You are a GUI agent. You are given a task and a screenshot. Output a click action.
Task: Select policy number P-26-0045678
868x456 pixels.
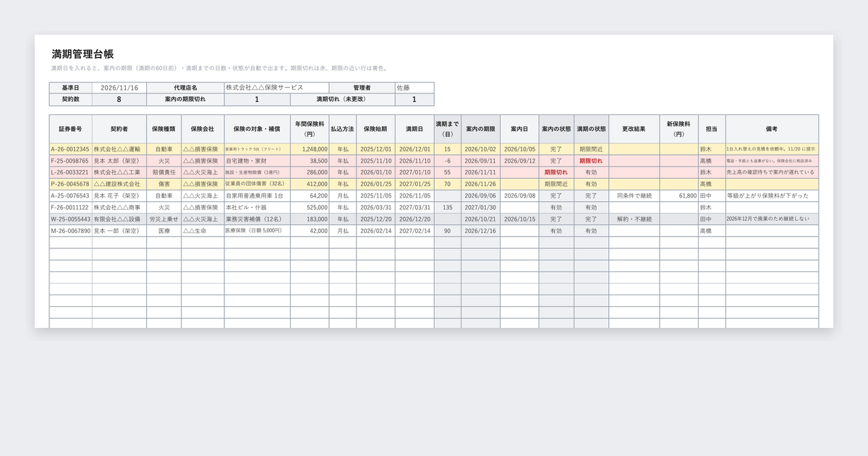70,184
